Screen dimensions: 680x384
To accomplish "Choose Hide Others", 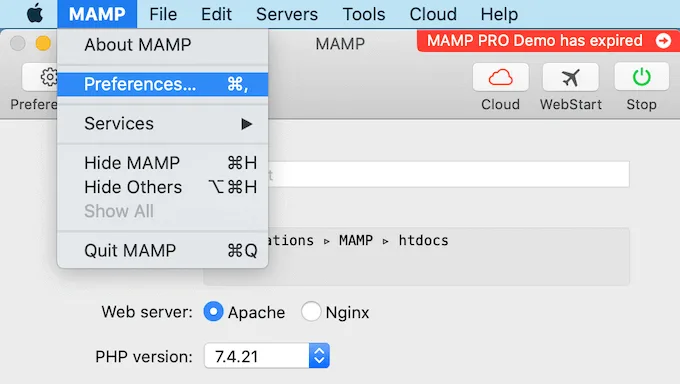I will 163,187.
